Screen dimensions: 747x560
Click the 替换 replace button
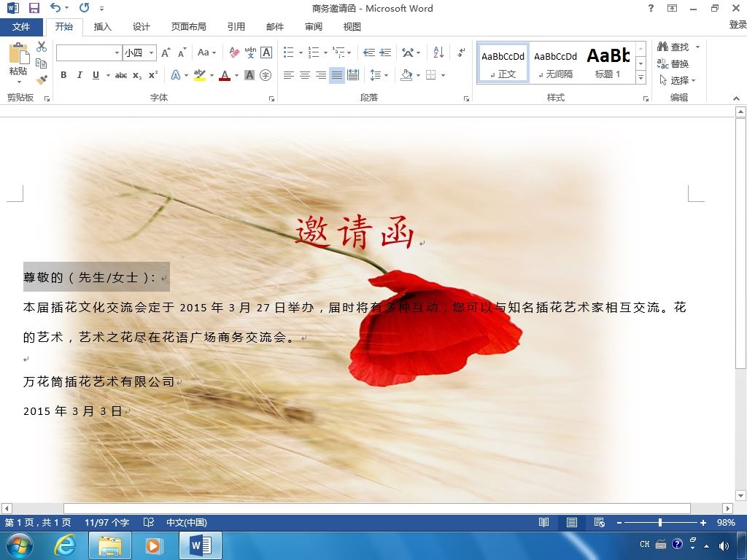click(673, 63)
